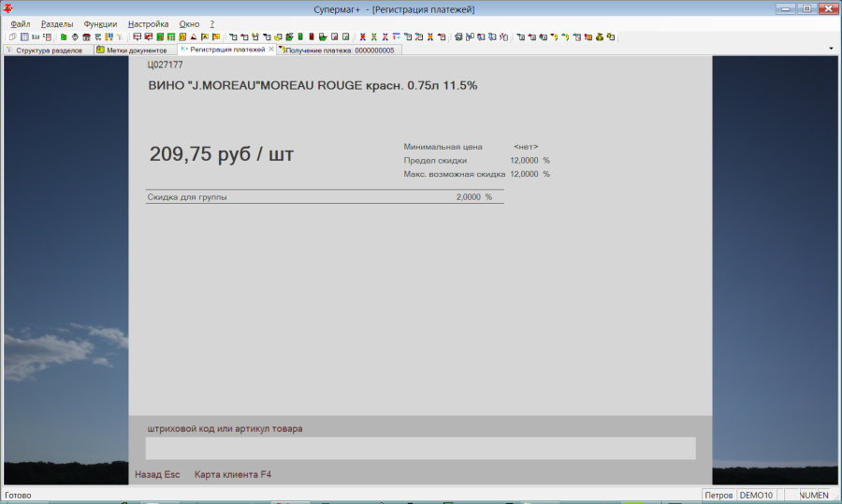Minimize the Супермаг+ window

click(786, 8)
